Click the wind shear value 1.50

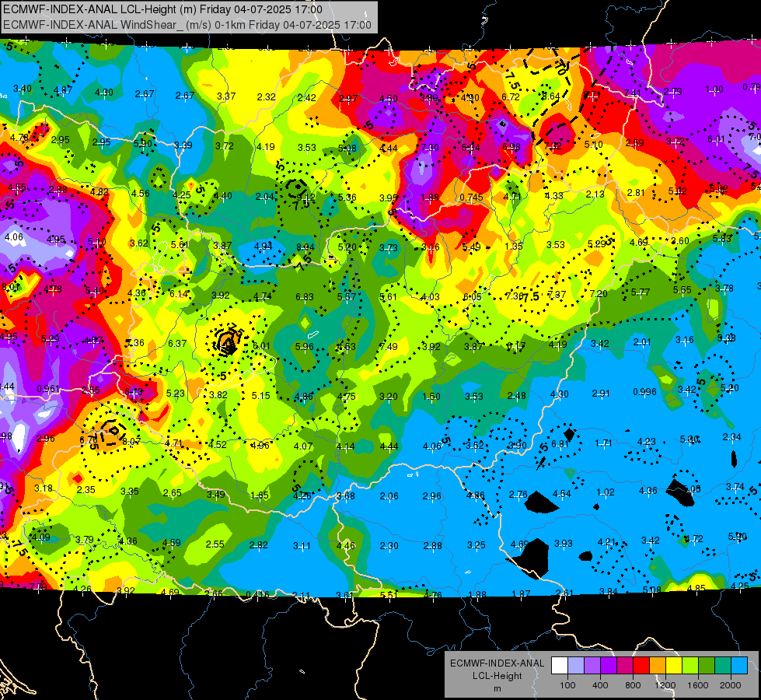(431, 397)
